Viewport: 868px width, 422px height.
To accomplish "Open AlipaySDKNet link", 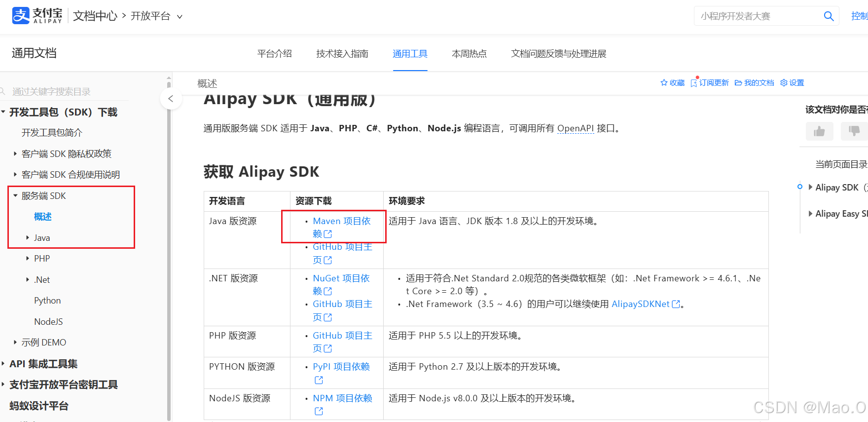I will [641, 304].
